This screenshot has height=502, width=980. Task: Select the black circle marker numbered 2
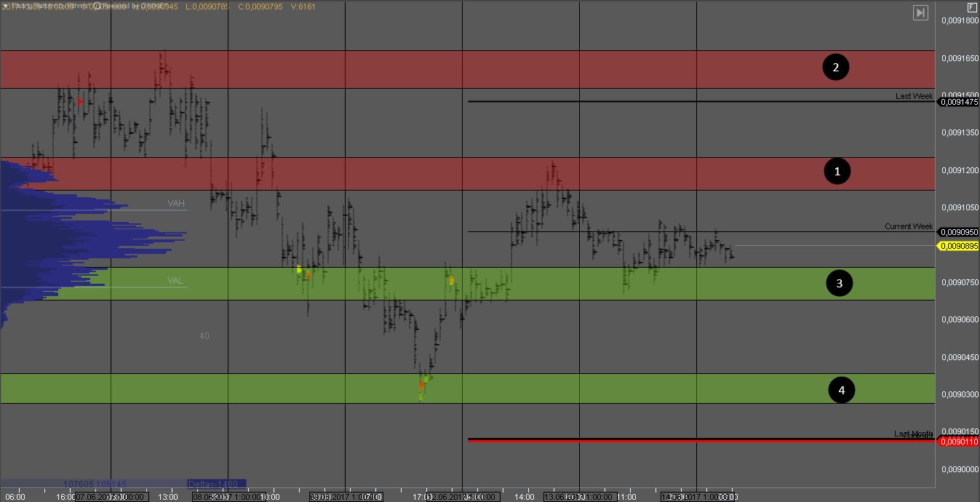(x=836, y=68)
